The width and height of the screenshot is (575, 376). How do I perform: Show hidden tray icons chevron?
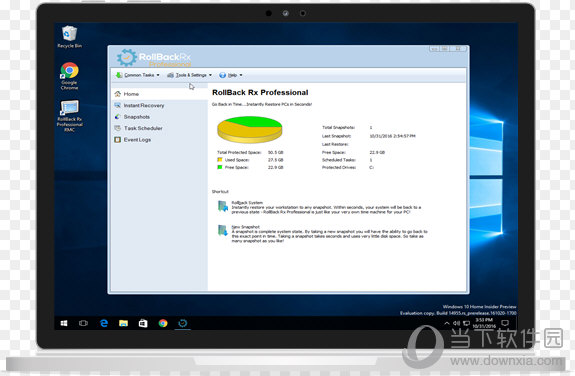pyautogui.click(x=447, y=323)
